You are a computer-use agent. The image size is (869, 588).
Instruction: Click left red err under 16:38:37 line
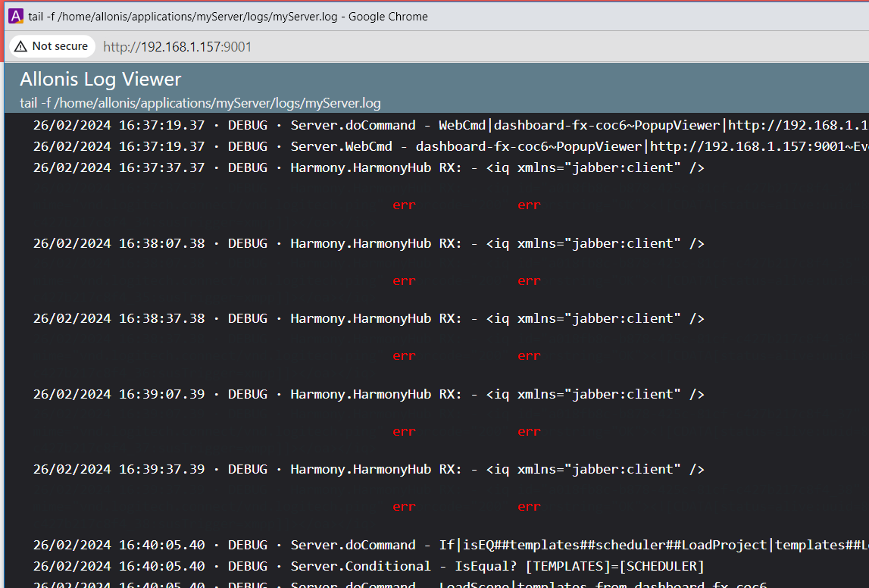[404, 356]
